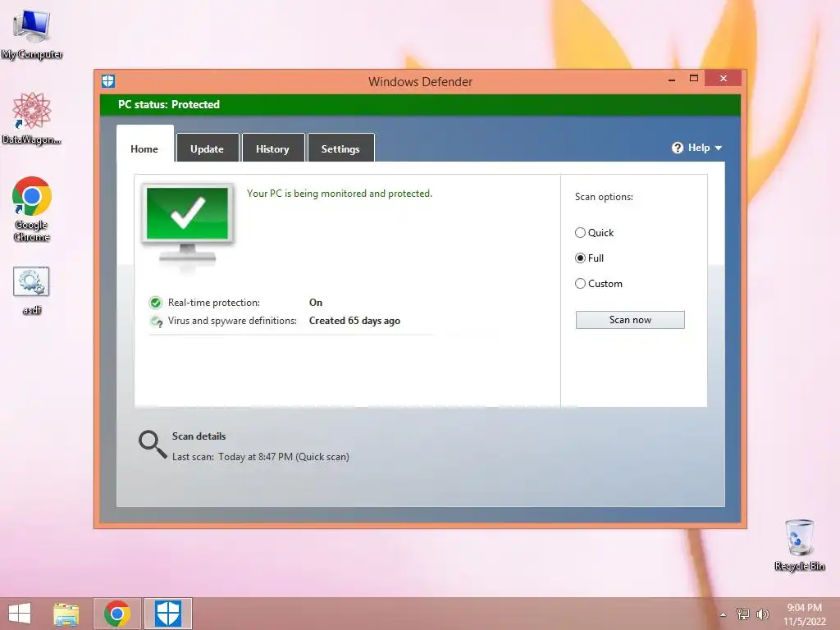Viewport: 840px width, 630px height.
Task: Click the 'Created 65 days ago' value
Action: click(354, 321)
